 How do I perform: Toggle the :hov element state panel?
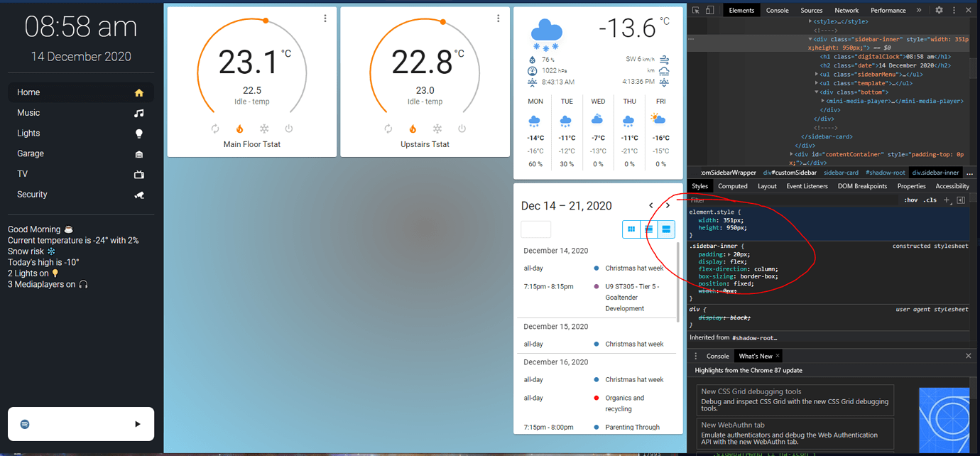coord(910,200)
